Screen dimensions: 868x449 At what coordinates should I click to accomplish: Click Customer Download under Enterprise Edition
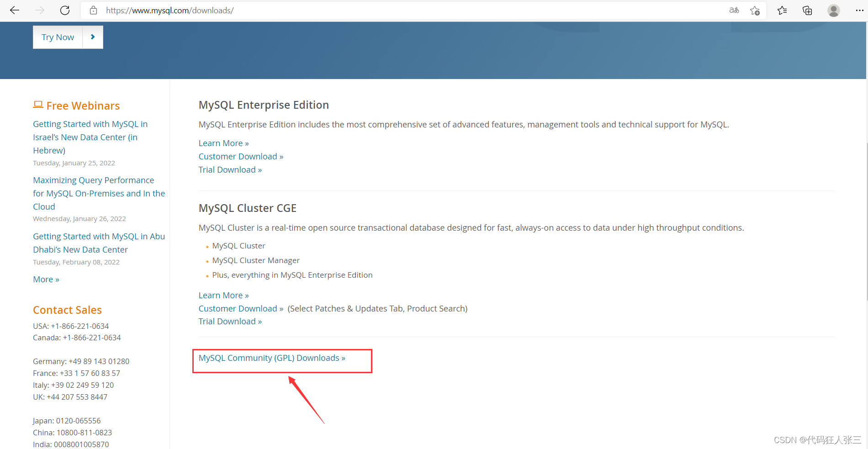click(241, 156)
